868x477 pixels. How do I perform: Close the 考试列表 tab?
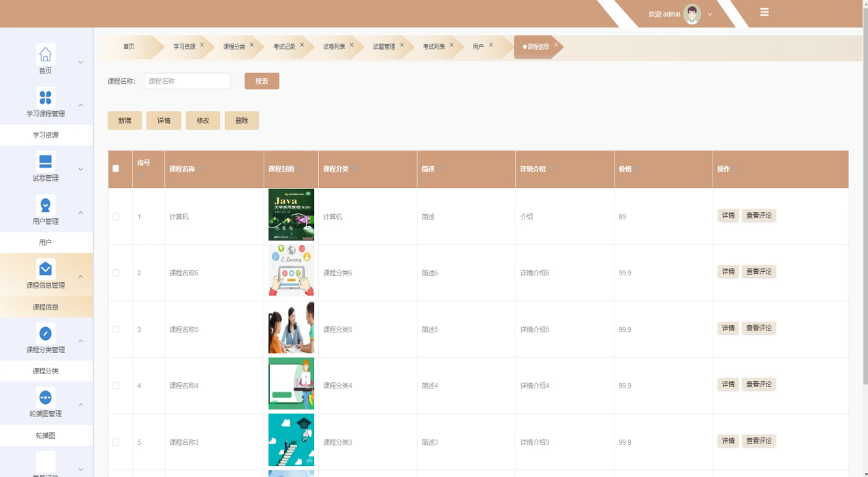click(452, 45)
